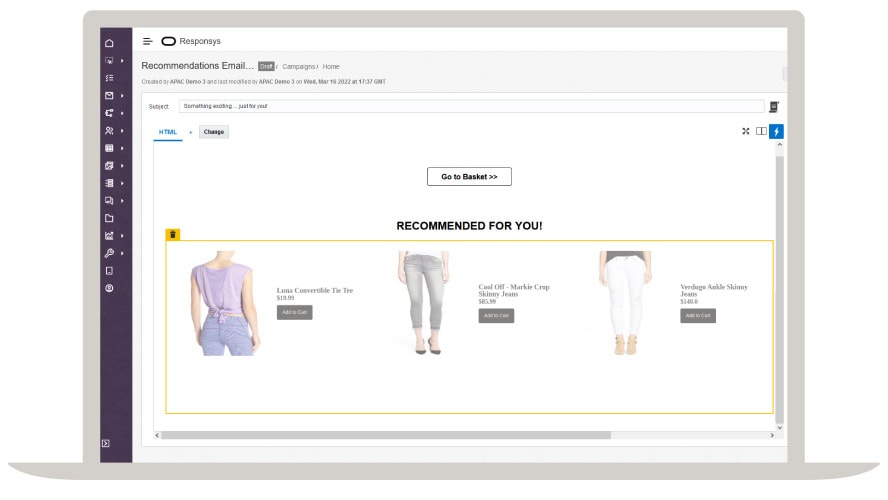Image resolution: width=888 pixels, height=500 pixels.
Task: Click Add to Cart for Luna Convertible Tie Tee
Action: pyautogui.click(x=294, y=312)
